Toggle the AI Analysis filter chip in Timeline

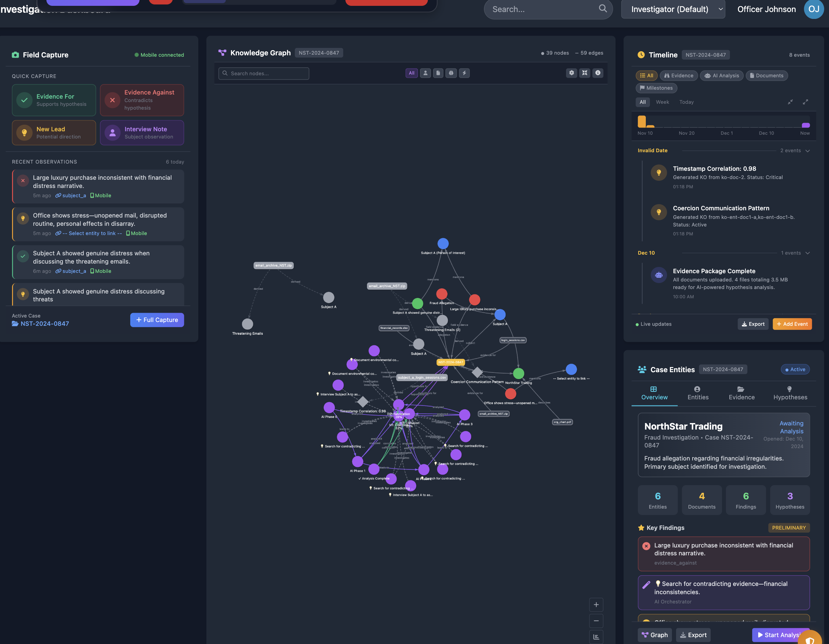click(721, 76)
